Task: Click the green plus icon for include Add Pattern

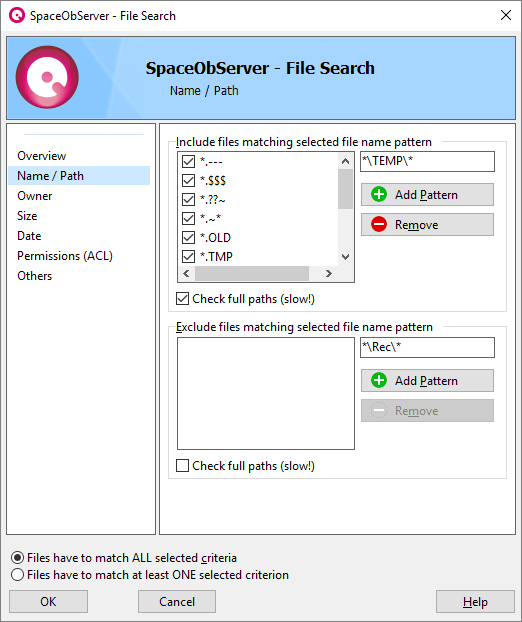Action: [379, 194]
